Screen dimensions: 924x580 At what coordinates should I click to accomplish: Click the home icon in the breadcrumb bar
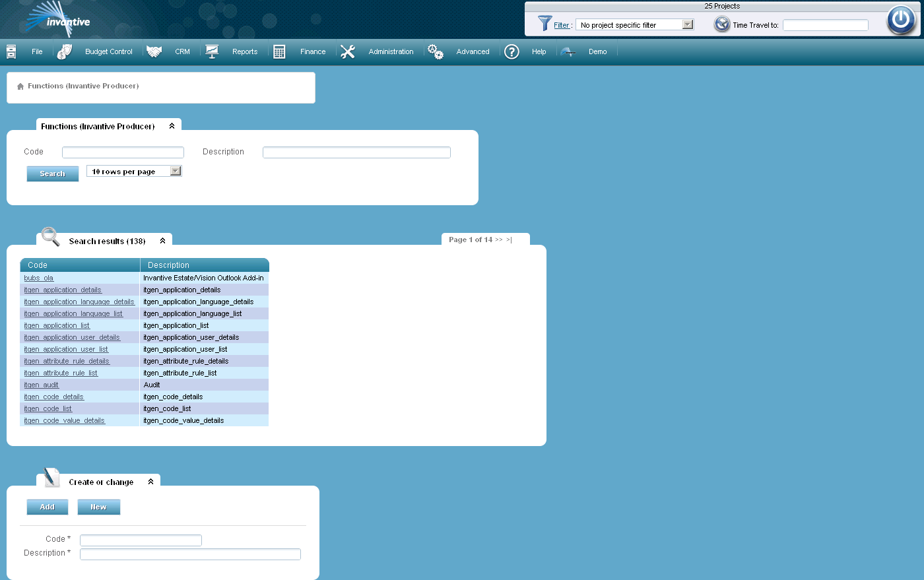coord(20,85)
